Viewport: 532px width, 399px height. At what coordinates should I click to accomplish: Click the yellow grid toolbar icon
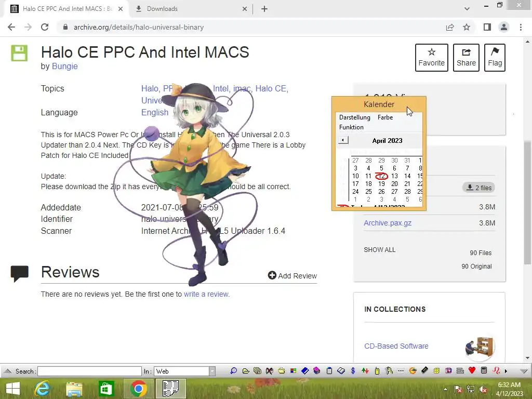pyautogui.click(x=436, y=371)
